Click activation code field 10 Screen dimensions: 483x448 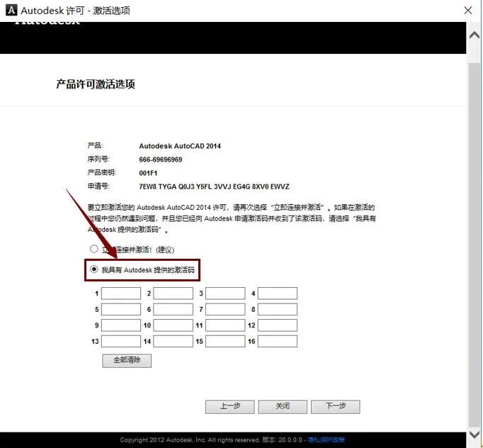(x=173, y=325)
